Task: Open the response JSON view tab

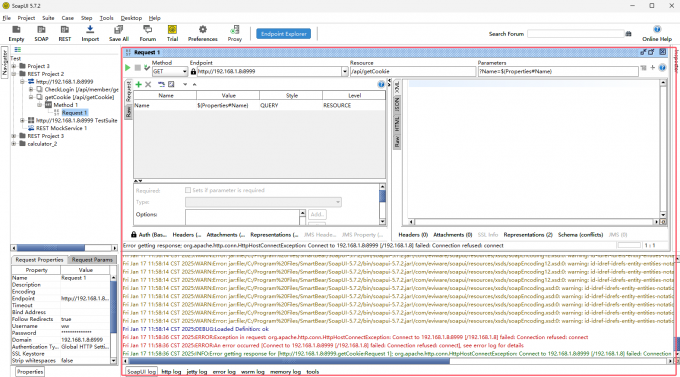Action: [396, 105]
